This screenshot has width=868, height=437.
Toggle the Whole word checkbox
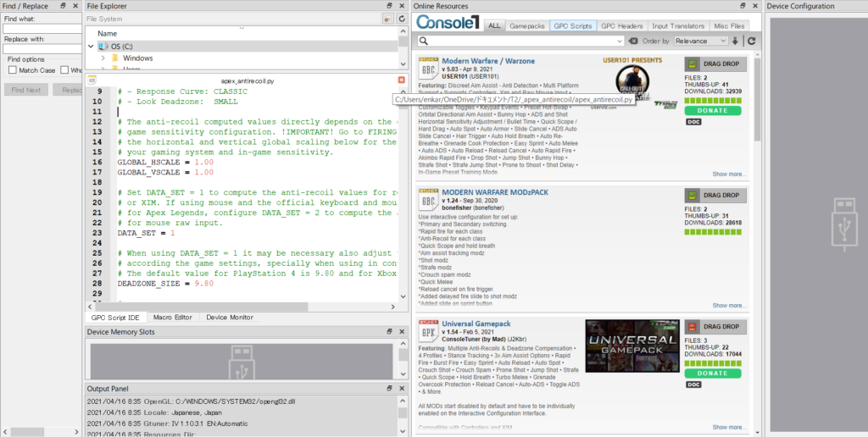(64, 70)
